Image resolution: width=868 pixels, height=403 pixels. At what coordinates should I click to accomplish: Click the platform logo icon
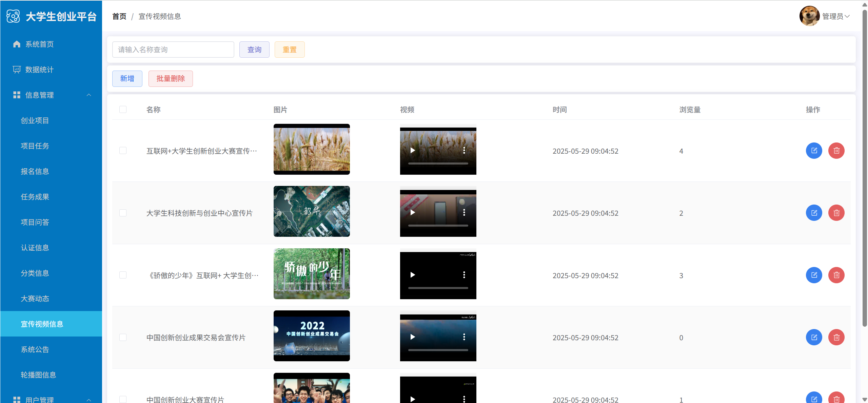[x=13, y=16]
